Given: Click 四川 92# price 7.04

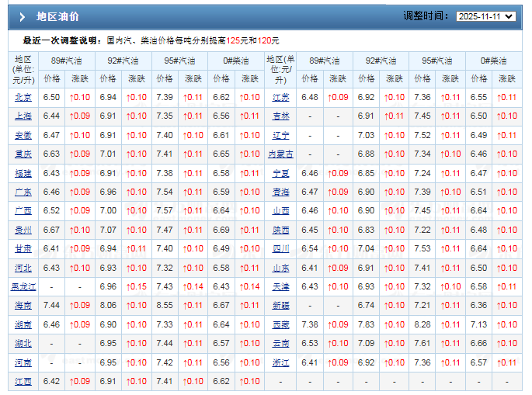Looking at the screenshot, I should 366,248.
